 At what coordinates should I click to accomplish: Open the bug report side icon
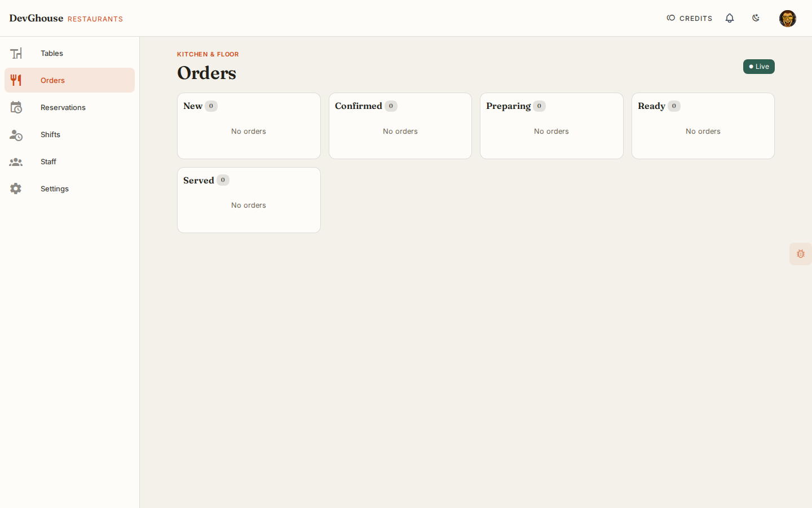tap(801, 254)
